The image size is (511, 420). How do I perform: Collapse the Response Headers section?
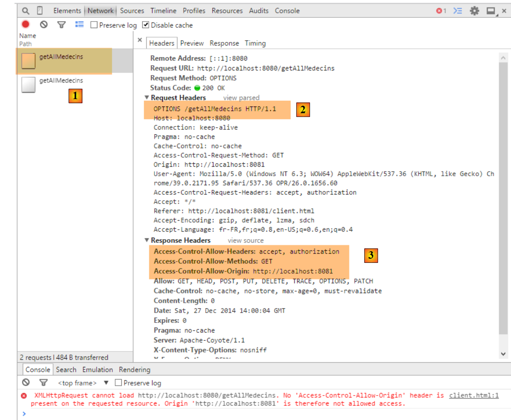pyautogui.click(x=147, y=240)
